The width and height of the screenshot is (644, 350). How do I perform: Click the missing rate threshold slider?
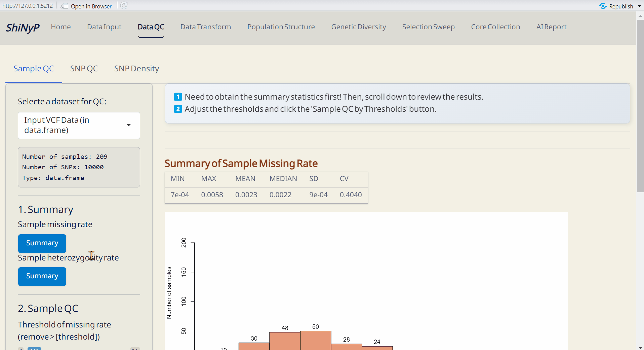click(79, 349)
